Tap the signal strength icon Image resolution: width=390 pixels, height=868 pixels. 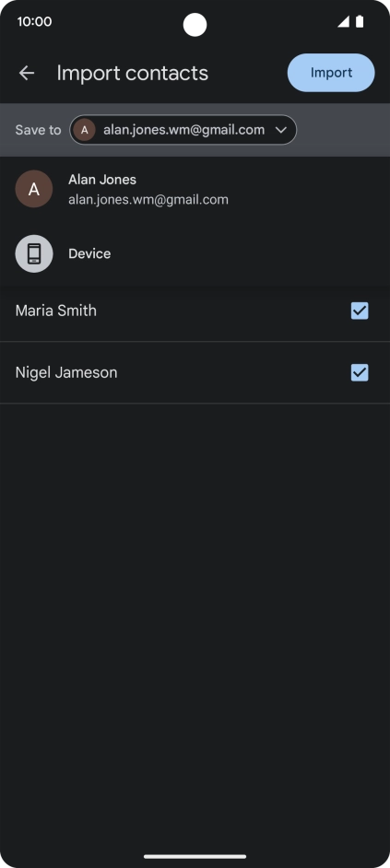(x=344, y=21)
